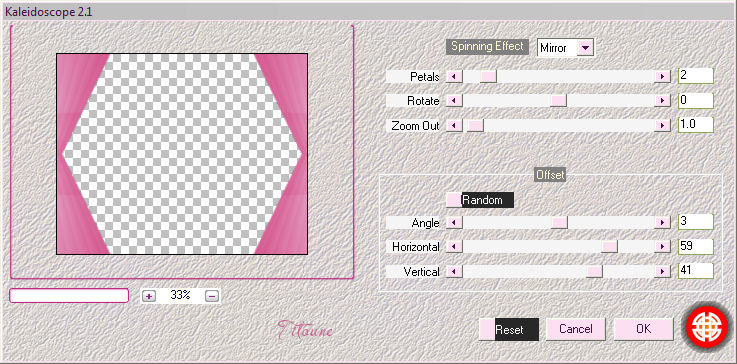
Task: Click the Cancel button
Action: tap(575, 329)
